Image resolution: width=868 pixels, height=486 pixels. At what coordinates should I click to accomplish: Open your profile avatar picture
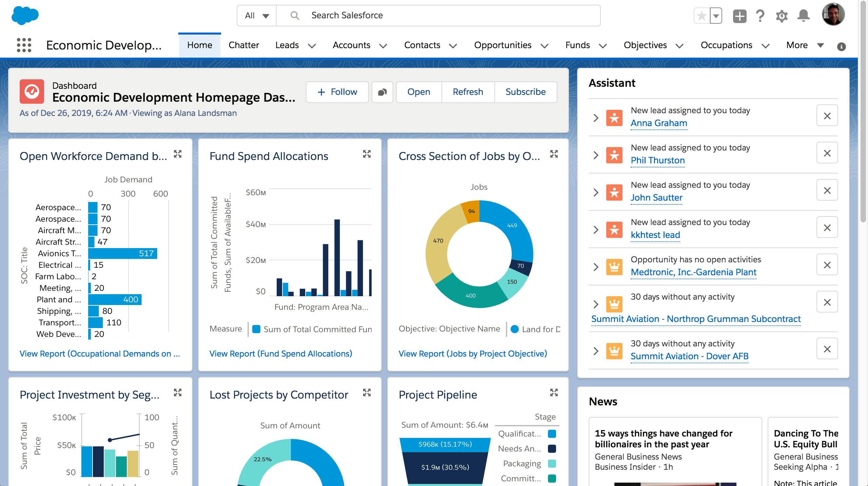click(x=834, y=15)
